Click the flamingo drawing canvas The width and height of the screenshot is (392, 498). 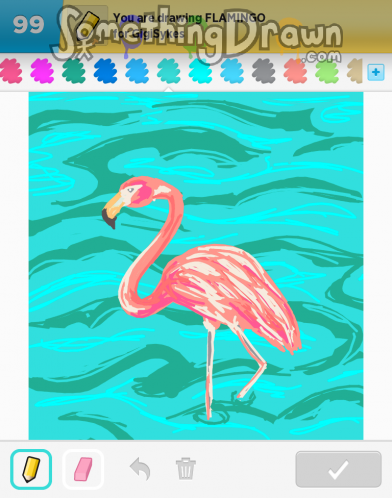pos(196,266)
